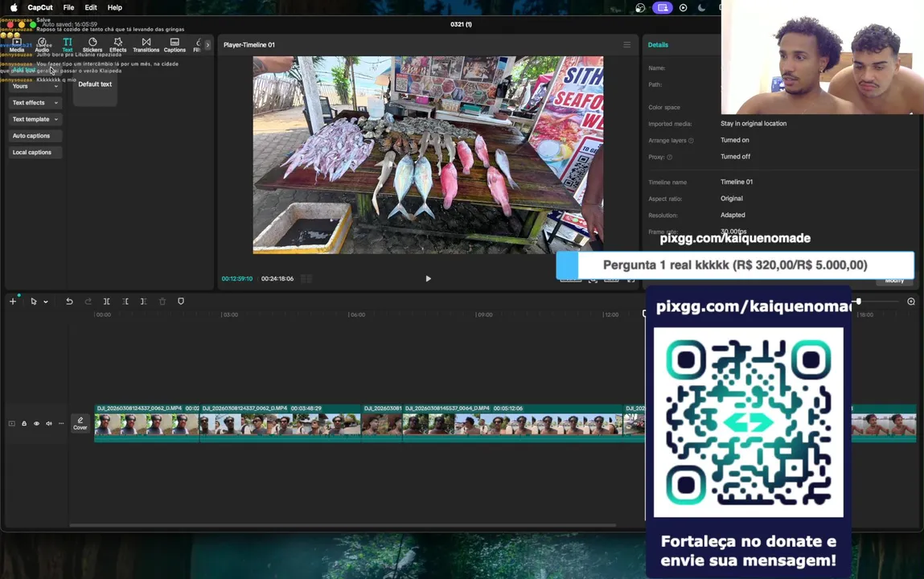Delete the selected clip with trash icon
The height and width of the screenshot is (579, 924).
click(x=162, y=301)
